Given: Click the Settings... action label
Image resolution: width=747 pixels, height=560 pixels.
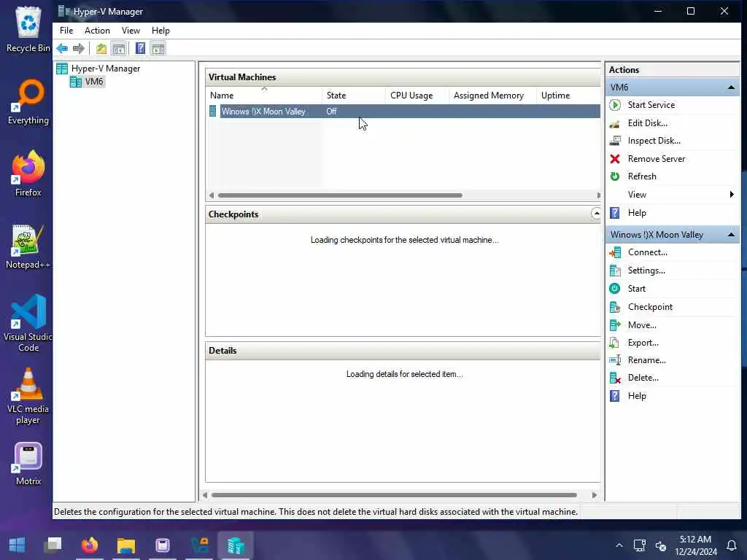Looking at the screenshot, I should (x=646, y=271).
